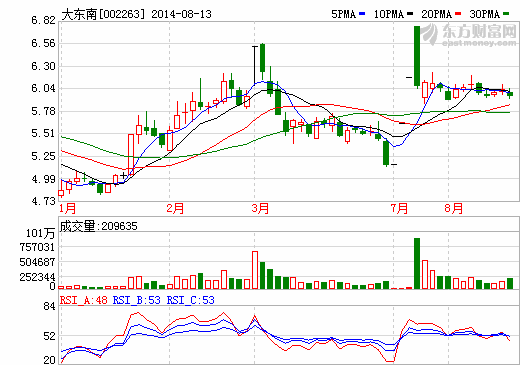
Task: Click the RSI_C:53 indicator label
Action: (191, 300)
